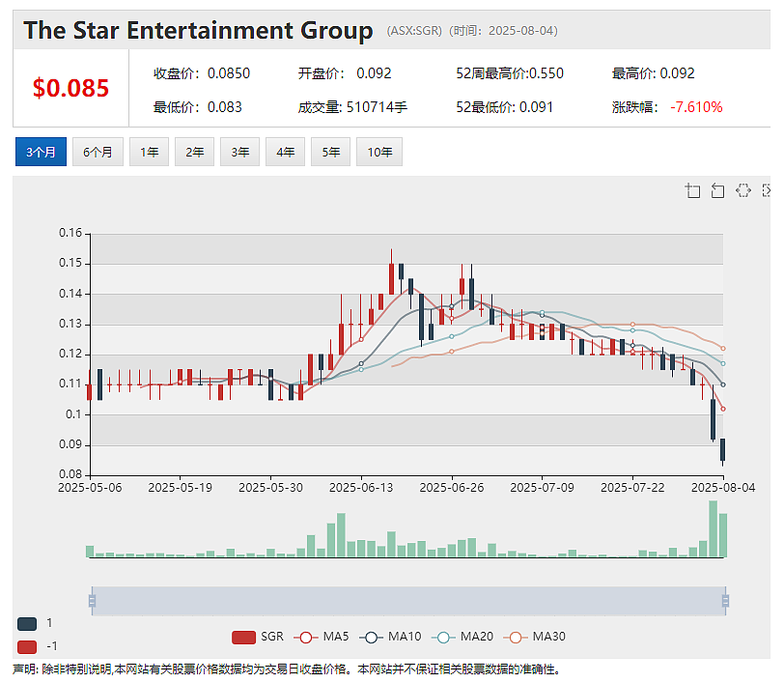The height and width of the screenshot is (683, 784).
Task: Activate the area zoom tool icon
Action: pos(692,190)
